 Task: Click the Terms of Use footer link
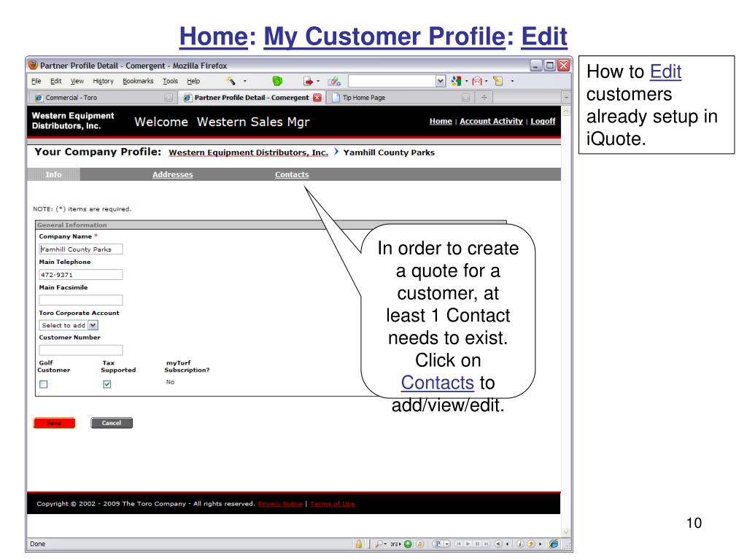click(x=333, y=504)
